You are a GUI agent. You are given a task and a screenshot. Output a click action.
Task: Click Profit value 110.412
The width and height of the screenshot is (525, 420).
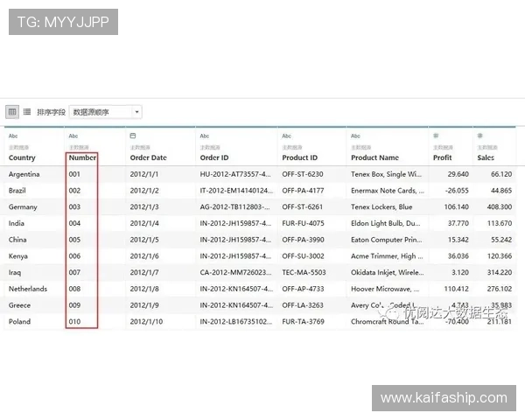(x=457, y=289)
